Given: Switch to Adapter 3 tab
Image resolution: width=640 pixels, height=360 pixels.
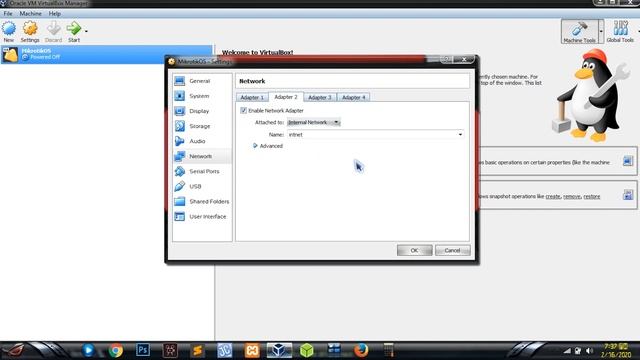Looking at the screenshot, I should [x=320, y=98].
